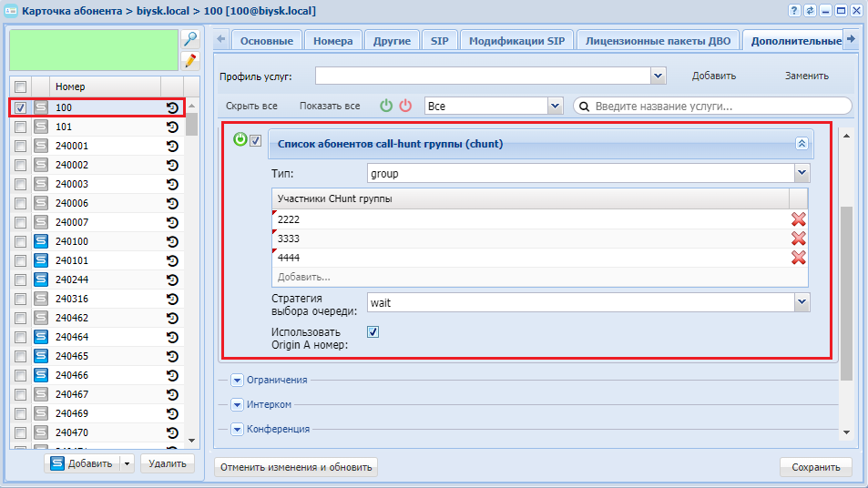Open the 'Лицензионные пакеты ДВО' tab
This screenshot has width=868, height=488.
[658, 41]
